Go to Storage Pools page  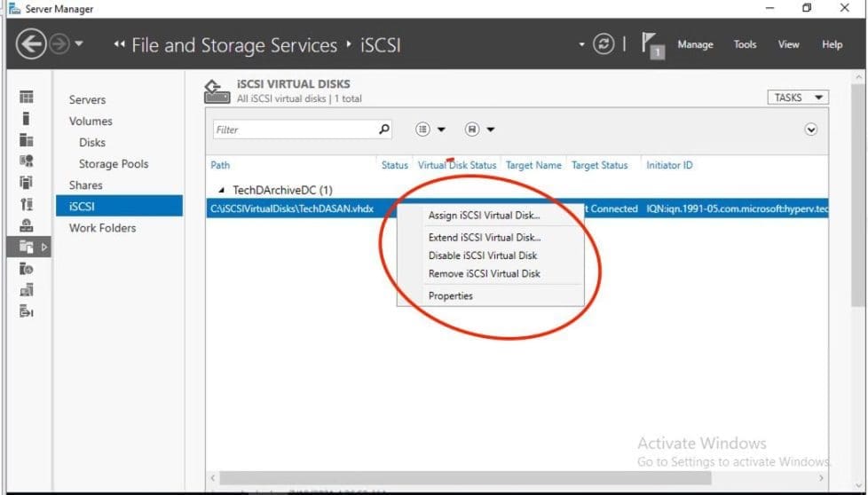click(x=114, y=164)
